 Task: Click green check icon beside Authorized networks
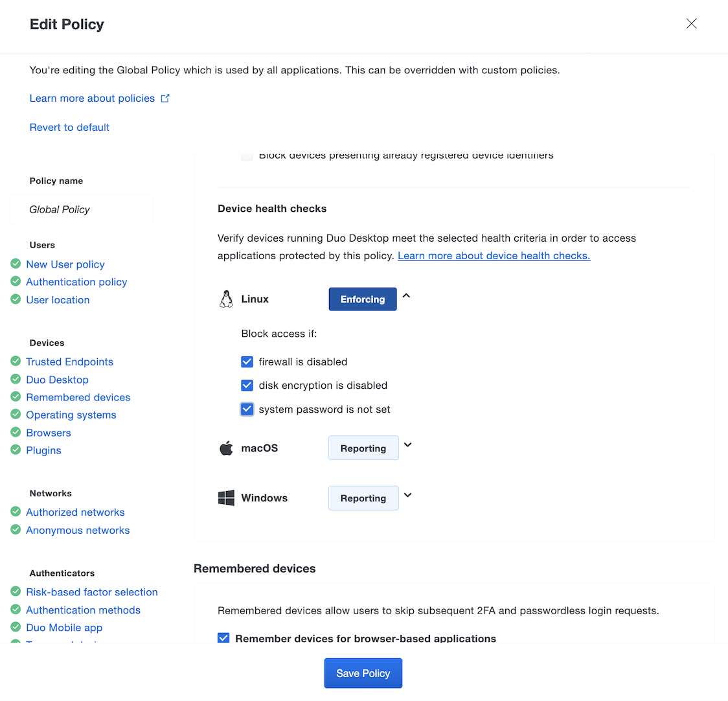click(x=16, y=512)
